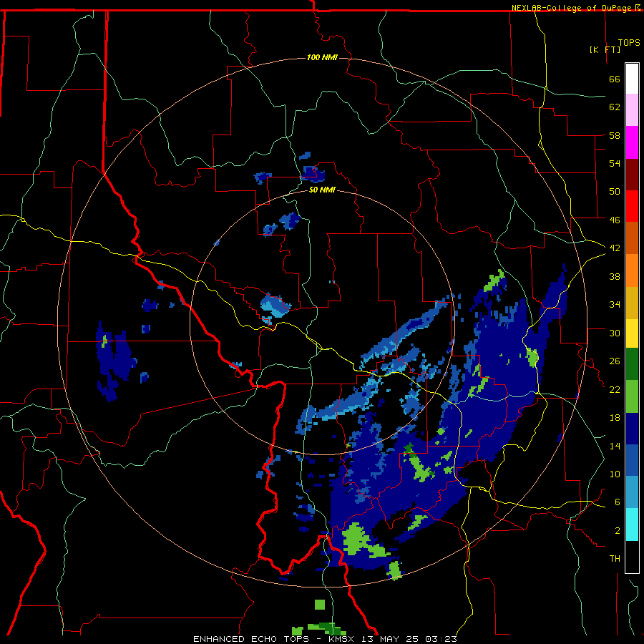
Task: Click the 50 legend value
Action: click(x=615, y=191)
